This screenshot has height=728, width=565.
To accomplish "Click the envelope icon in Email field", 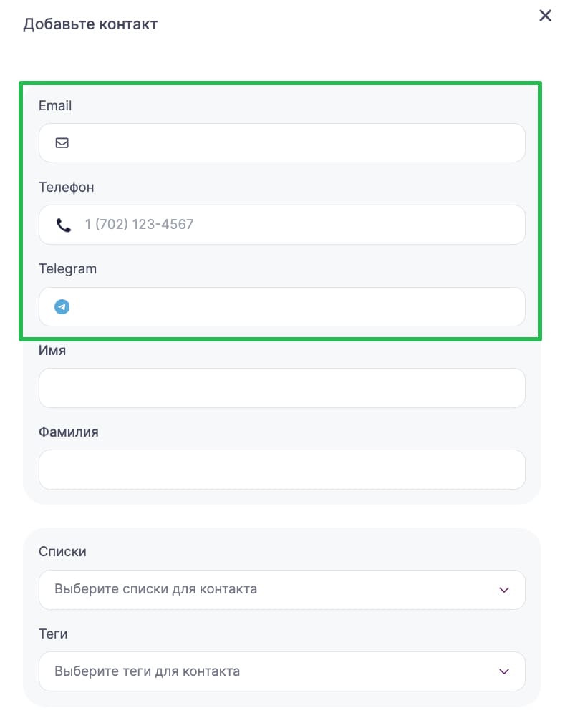I will click(62, 143).
